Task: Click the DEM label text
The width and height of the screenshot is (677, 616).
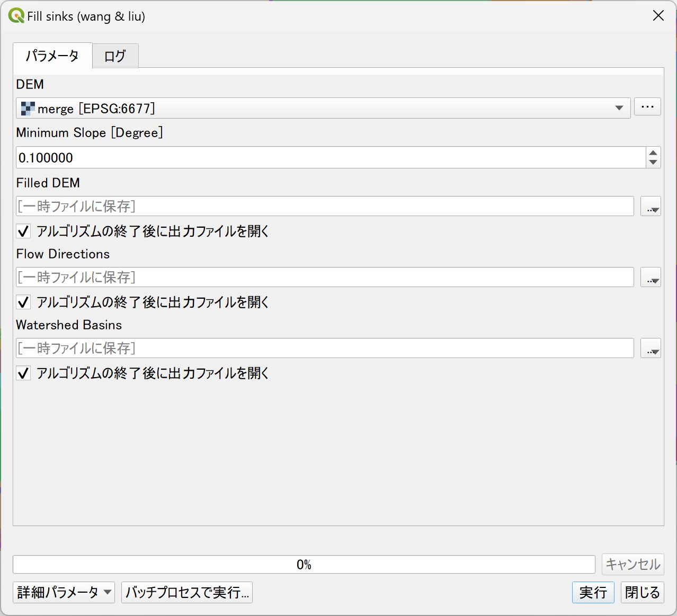Action: pos(30,84)
